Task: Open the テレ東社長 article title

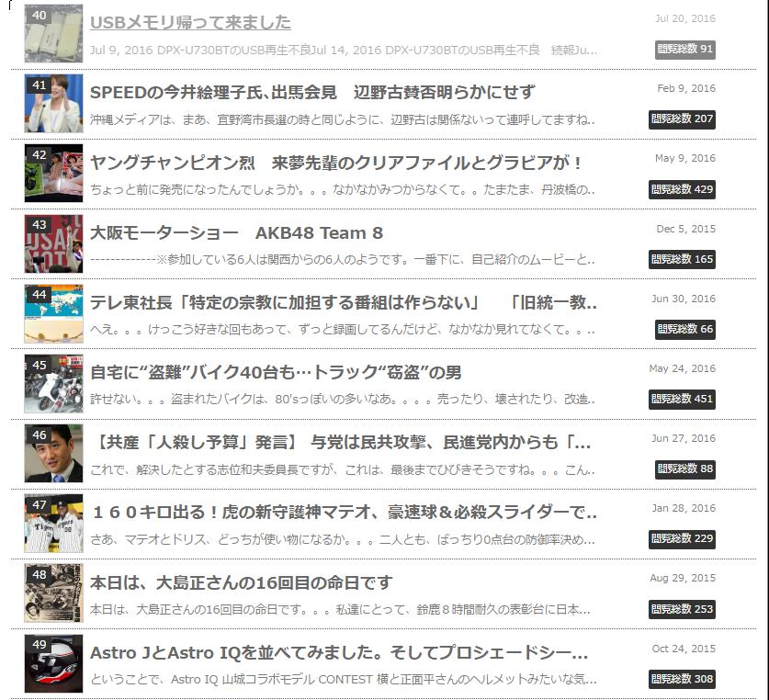Action: click(x=344, y=302)
